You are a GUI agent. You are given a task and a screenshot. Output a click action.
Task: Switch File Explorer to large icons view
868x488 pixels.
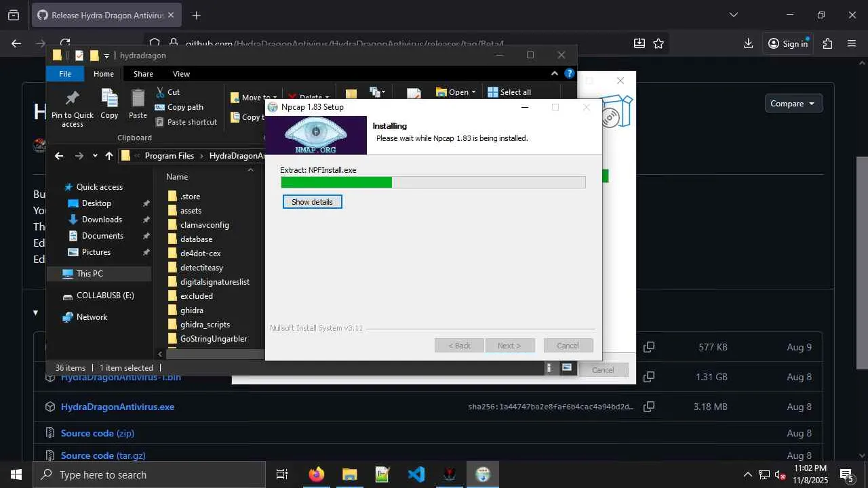click(567, 368)
